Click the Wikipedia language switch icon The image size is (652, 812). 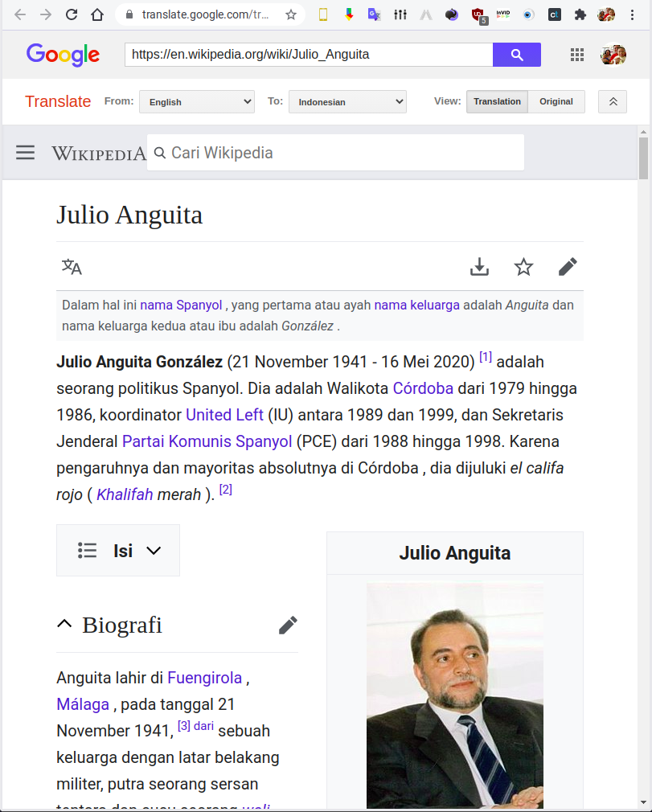[72, 267]
